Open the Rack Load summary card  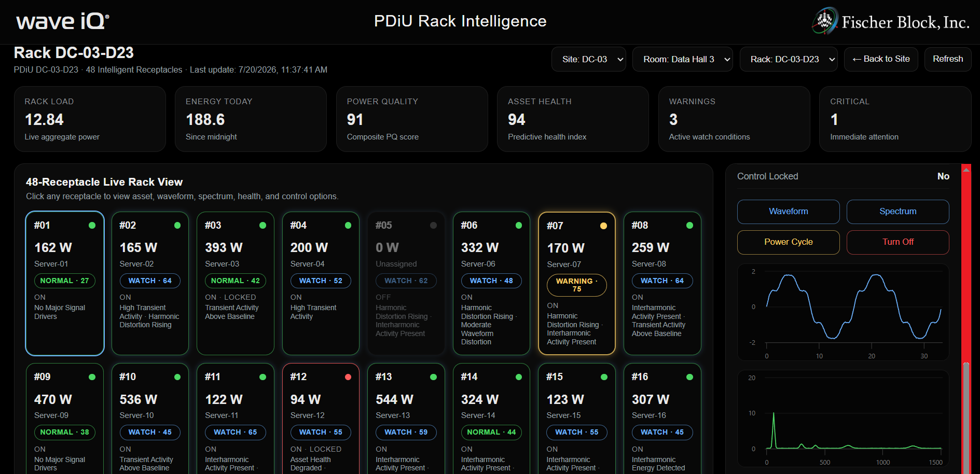coord(90,119)
